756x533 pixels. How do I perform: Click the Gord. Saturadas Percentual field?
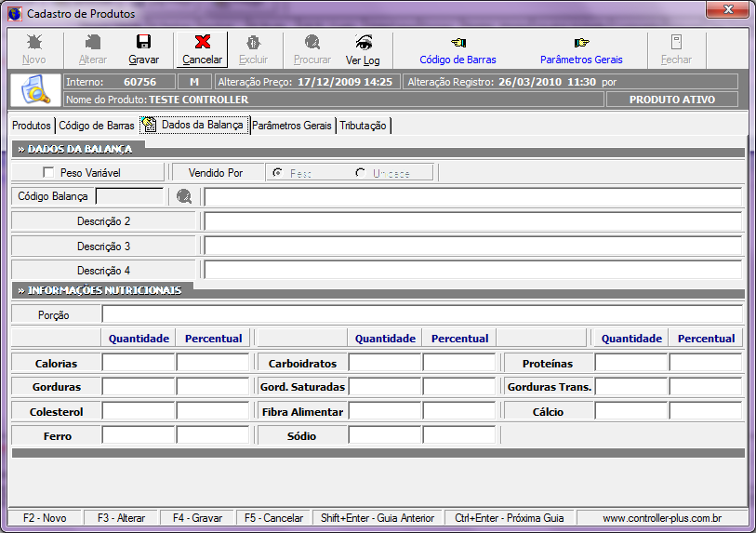pos(459,386)
